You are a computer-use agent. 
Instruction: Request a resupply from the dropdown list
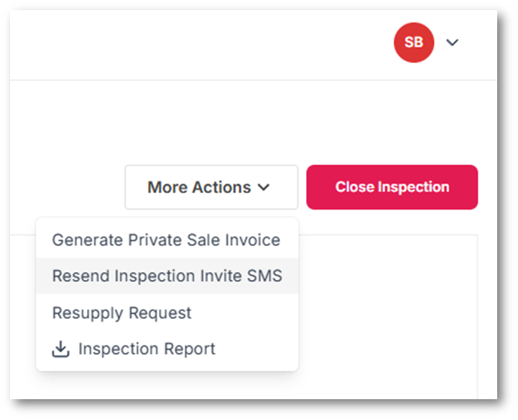pyautogui.click(x=122, y=313)
